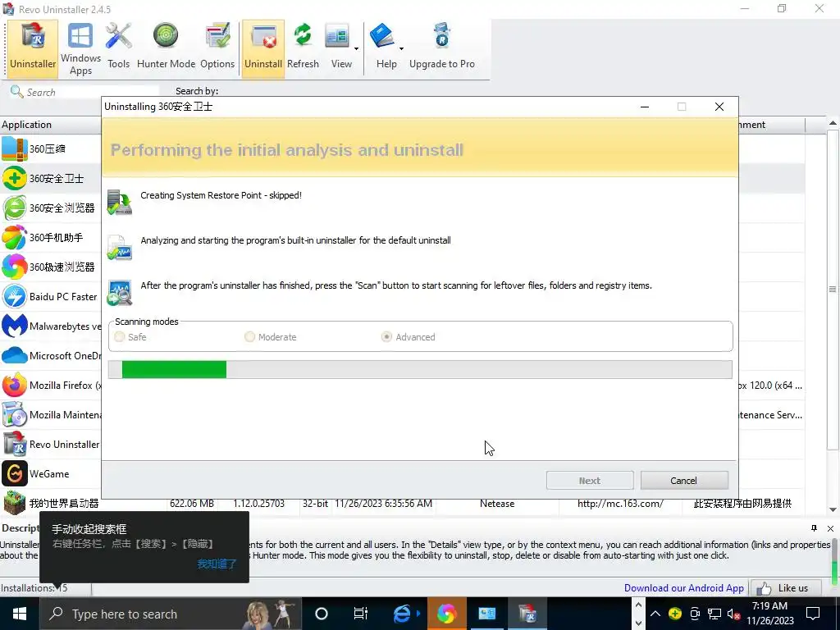Open the Uninstaller tab in toolbar
The width and height of the screenshot is (840, 630).
[33, 48]
